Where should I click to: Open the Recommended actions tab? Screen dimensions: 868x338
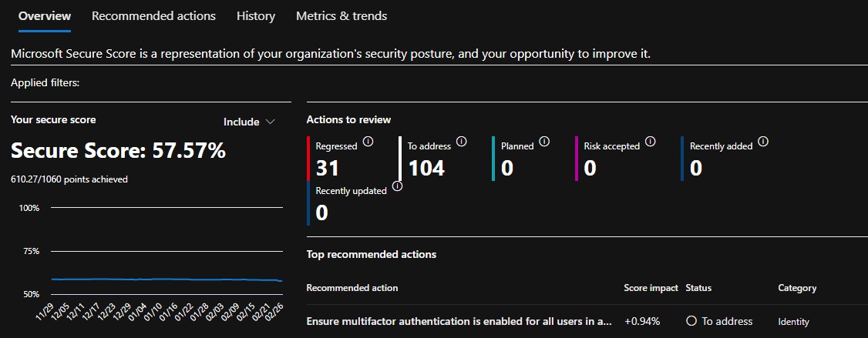(x=153, y=16)
